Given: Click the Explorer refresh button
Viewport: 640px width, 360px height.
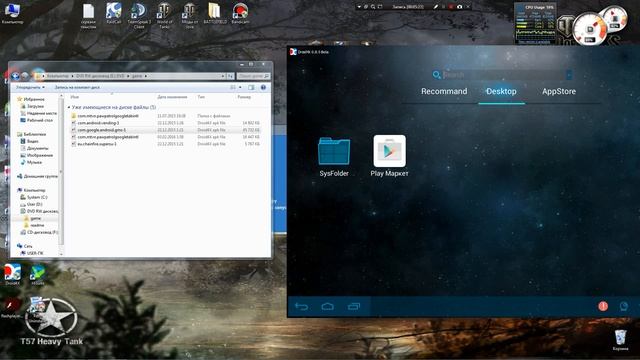Looking at the screenshot, I should [230, 76].
